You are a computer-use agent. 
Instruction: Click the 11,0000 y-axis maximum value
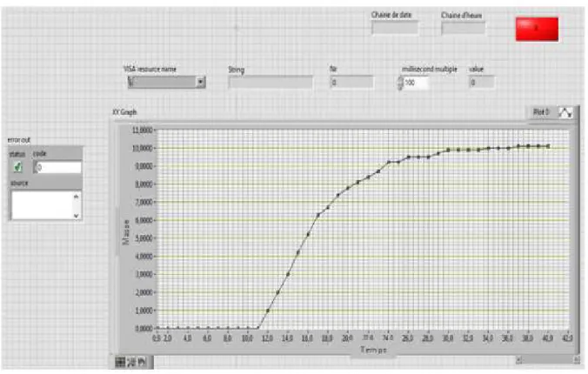(x=142, y=130)
